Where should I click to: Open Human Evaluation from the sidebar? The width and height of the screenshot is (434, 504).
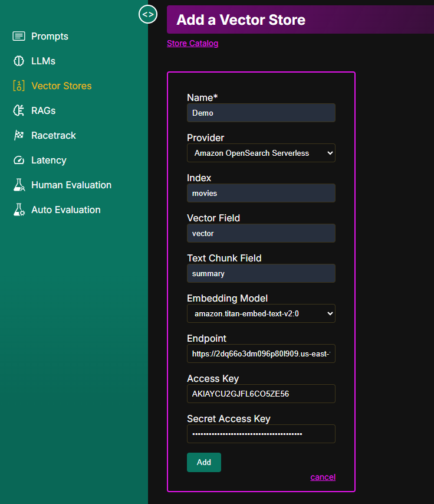point(71,185)
